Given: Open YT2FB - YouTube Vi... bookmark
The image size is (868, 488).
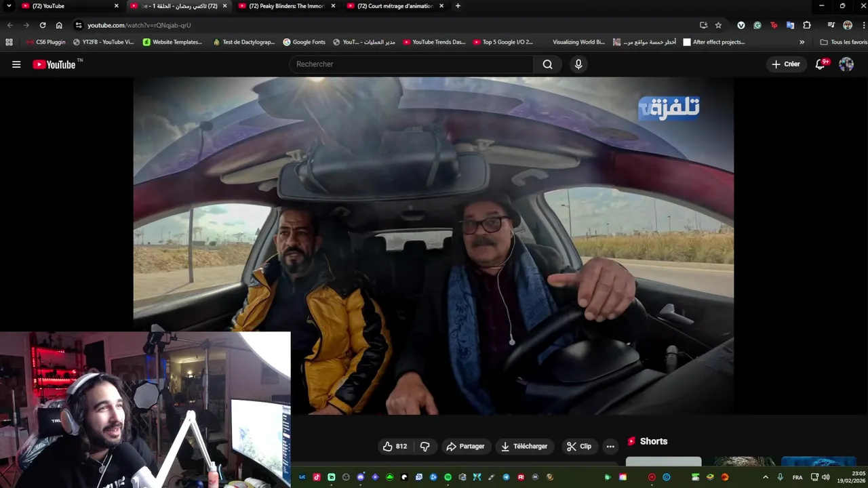Looking at the screenshot, I should [104, 42].
